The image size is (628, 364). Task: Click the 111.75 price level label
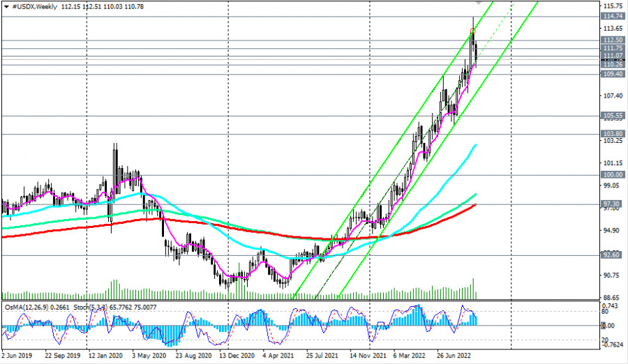(x=613, y=48)
